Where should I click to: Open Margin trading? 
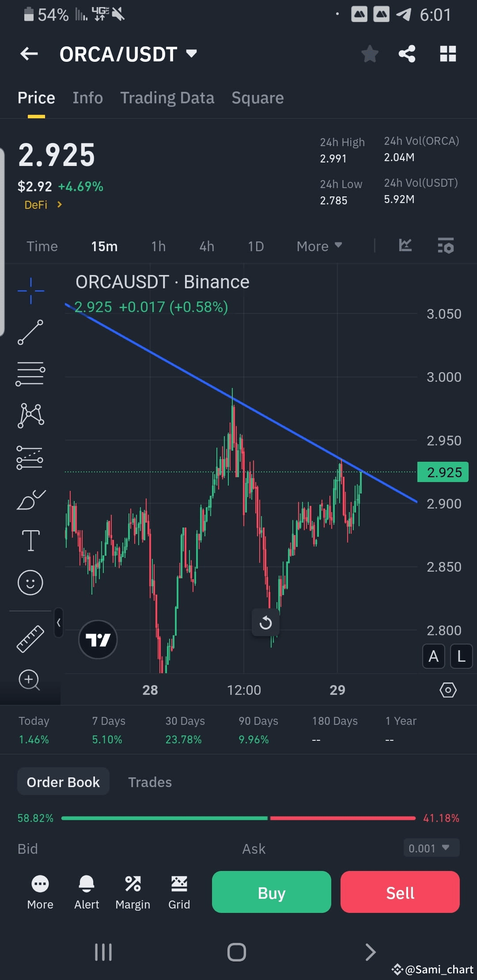(x=132, y=893)
